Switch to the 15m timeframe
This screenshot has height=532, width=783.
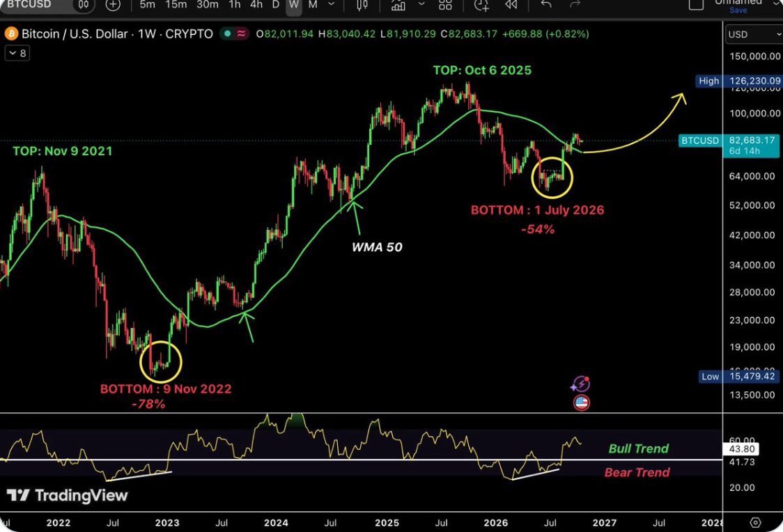click(x=176, y=4)
